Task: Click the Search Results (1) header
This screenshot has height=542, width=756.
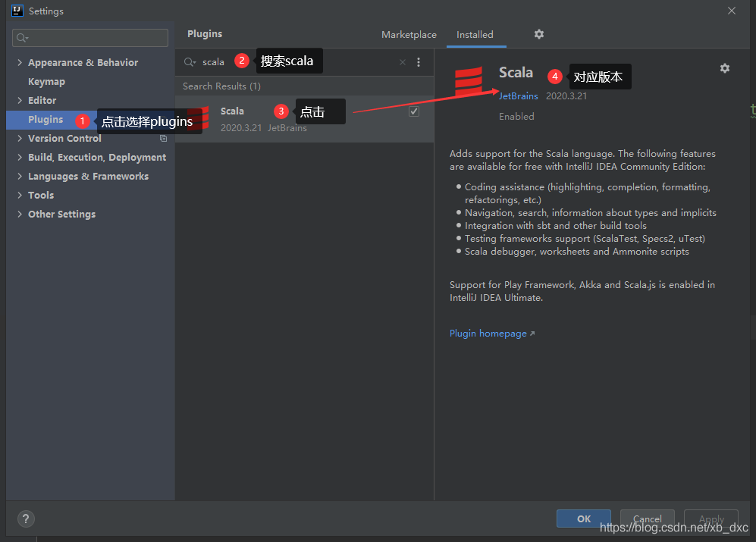Action: (x=221, y=86)
